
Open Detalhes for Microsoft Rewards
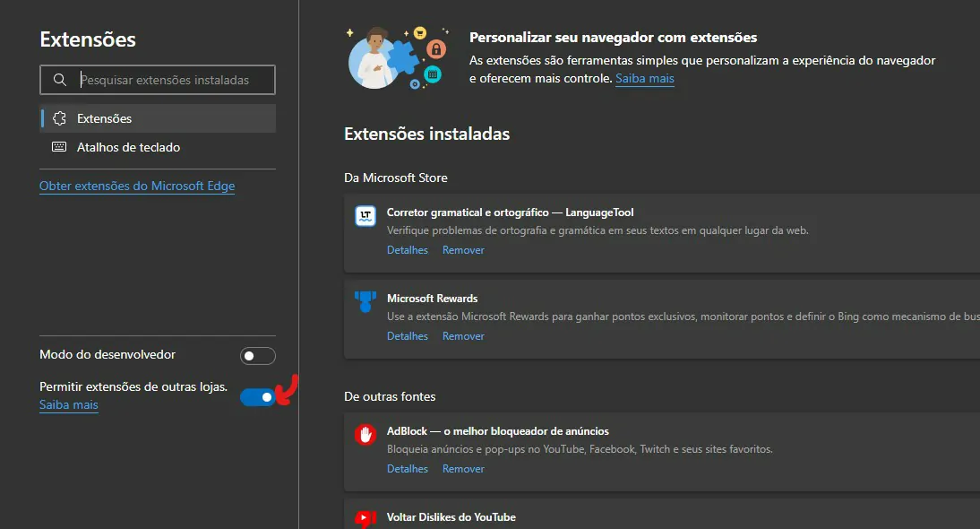point(408,336)
